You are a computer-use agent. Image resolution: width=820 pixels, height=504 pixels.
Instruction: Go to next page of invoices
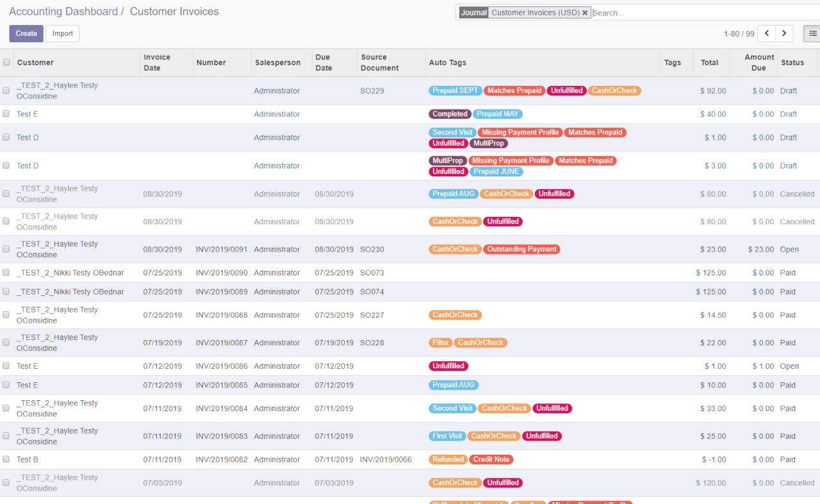click(x=784, y=34)
